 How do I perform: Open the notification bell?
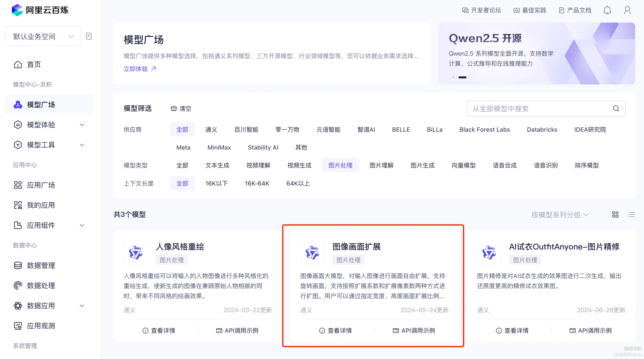pyautogui.click(x=607, y=10)
